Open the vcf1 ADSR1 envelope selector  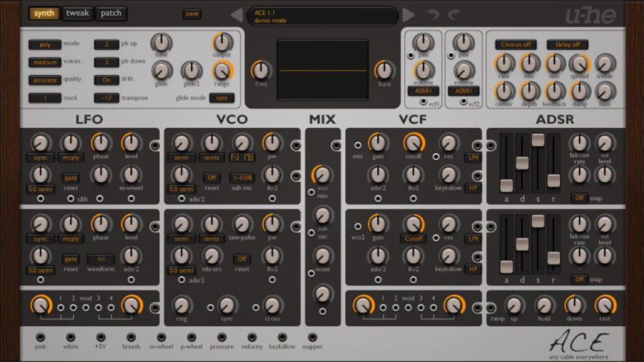coord(423,90)
